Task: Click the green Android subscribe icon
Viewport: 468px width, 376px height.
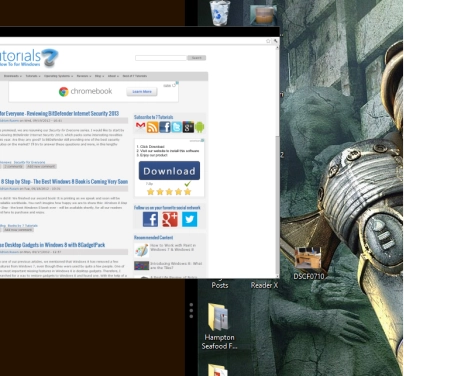Action: click(200, 127)
